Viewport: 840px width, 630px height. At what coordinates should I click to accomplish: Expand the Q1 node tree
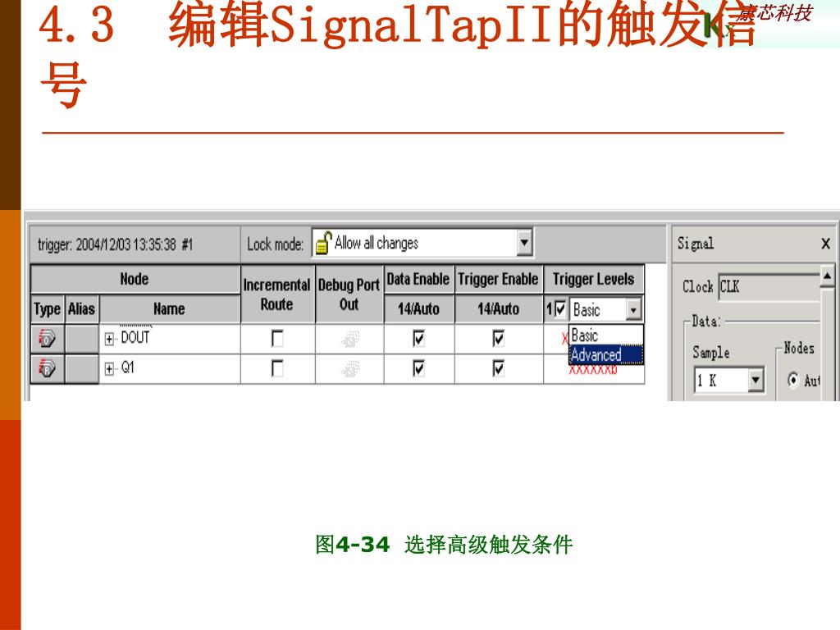click(109, 368)
